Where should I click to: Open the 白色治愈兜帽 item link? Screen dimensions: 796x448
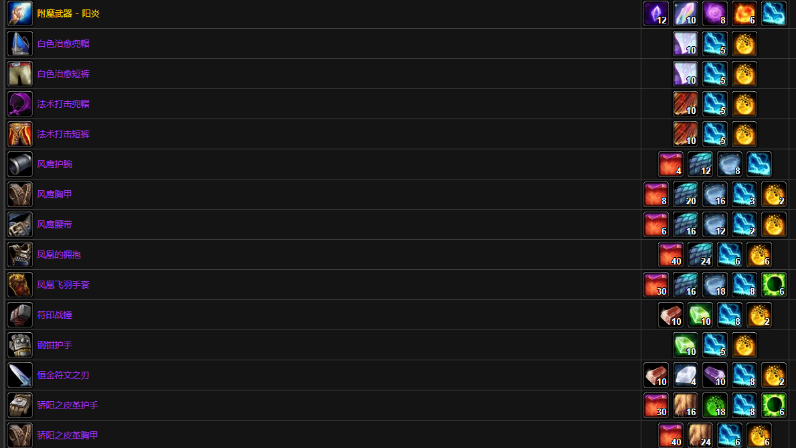[63, 44]
